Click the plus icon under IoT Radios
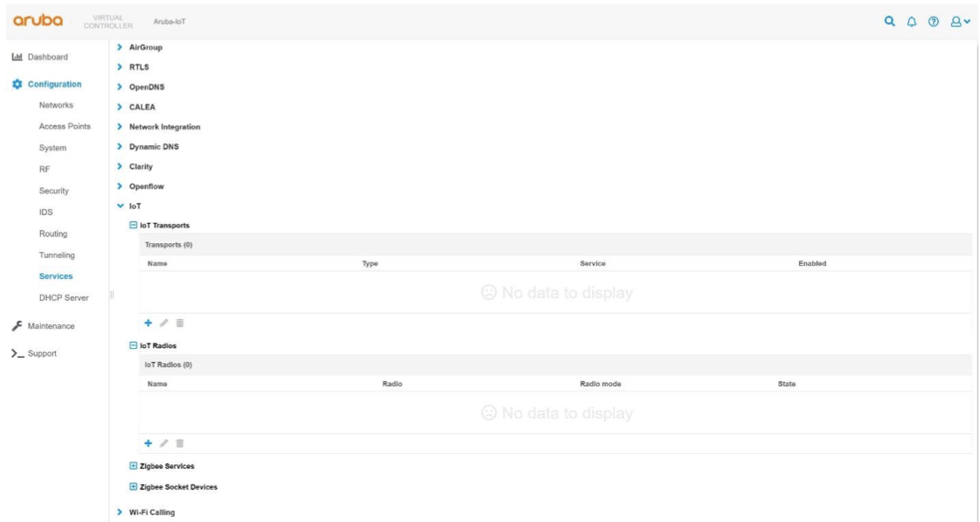980x522 pixels. (x=148, y=443)
